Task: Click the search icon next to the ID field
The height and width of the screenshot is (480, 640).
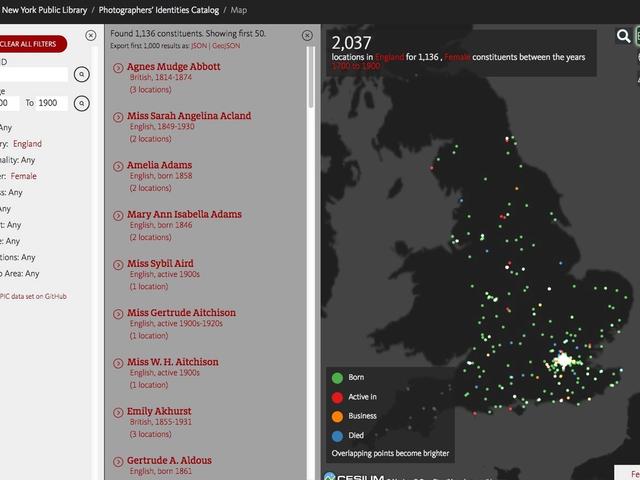Action: 82,74
